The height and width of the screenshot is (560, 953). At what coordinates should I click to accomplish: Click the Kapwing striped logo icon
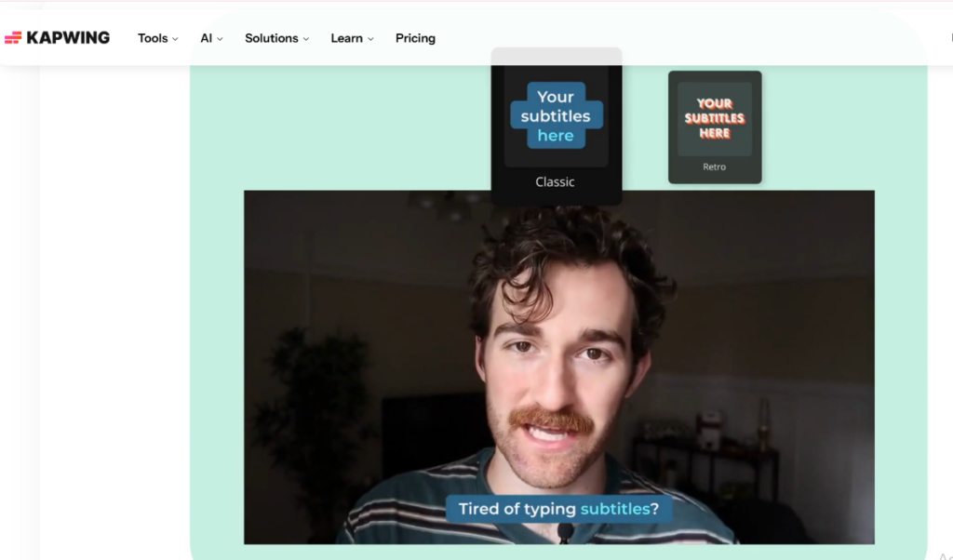click(x=13, y=38)
